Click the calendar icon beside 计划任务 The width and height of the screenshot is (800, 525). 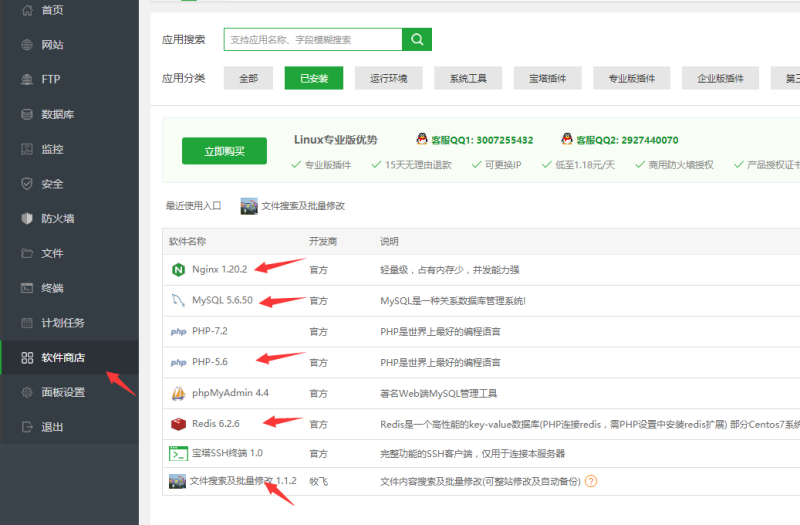click(x=27, y=322)
